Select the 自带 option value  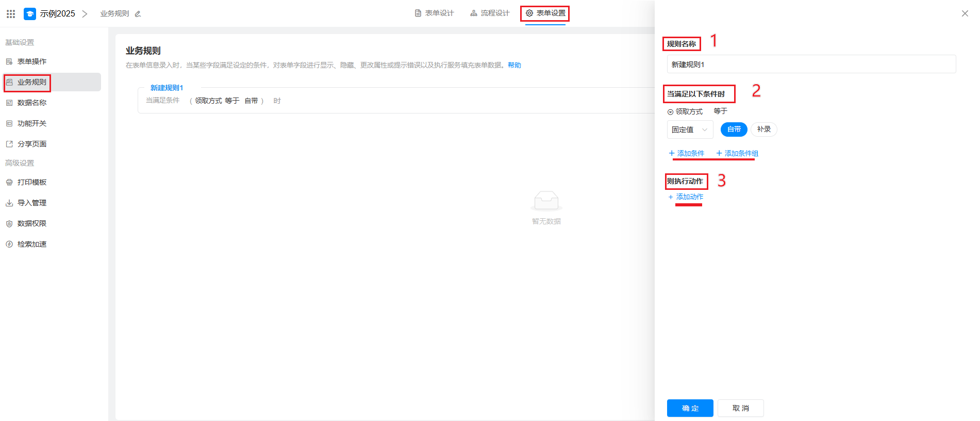tap(734, 129)
